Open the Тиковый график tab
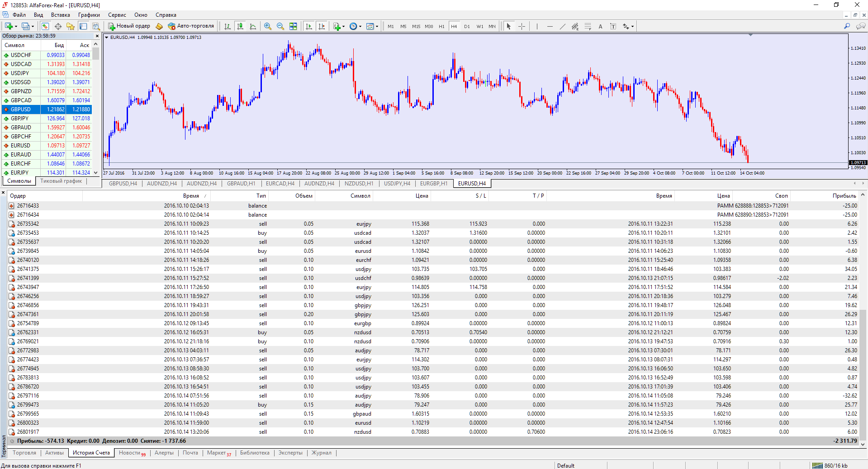 [61, 181]
